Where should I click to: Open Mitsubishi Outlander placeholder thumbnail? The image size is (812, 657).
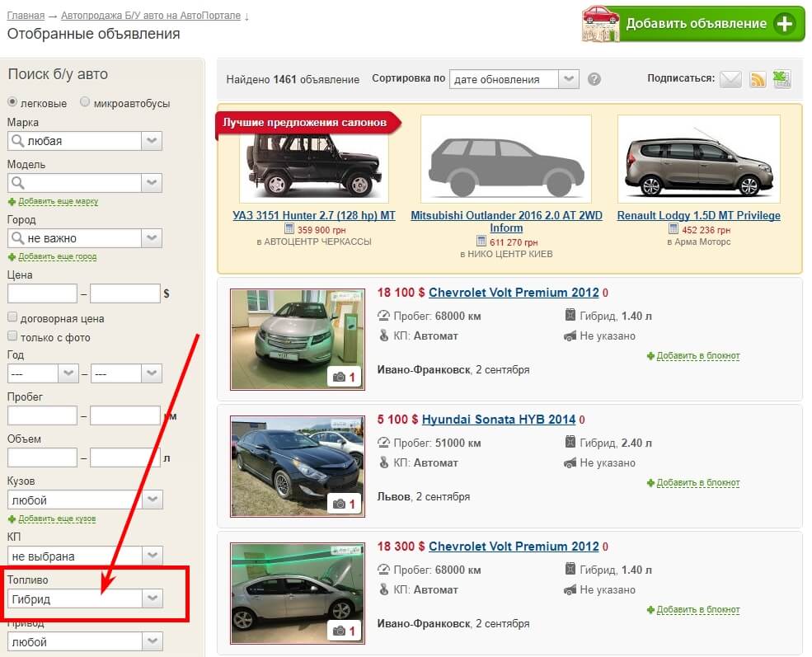tap(506, 159)
